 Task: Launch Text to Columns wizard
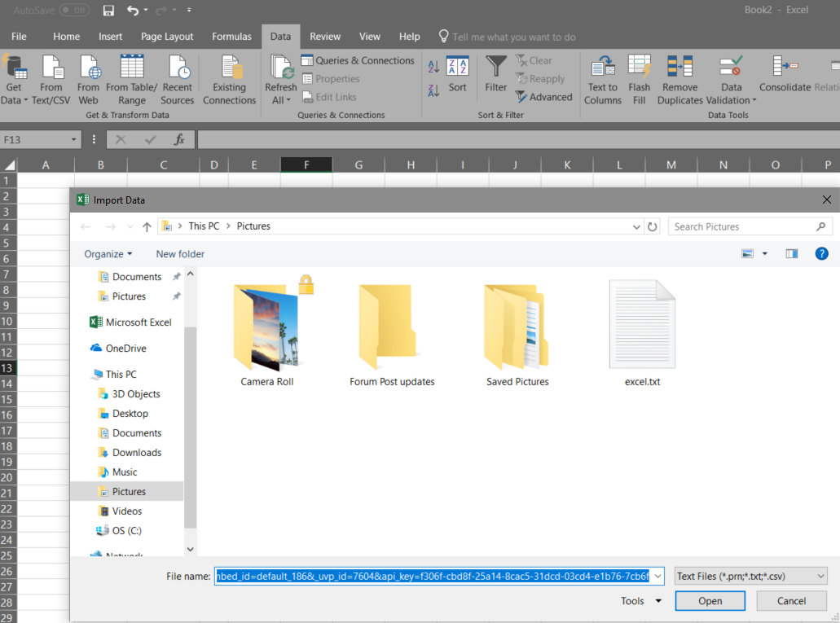tap(603, 79)
